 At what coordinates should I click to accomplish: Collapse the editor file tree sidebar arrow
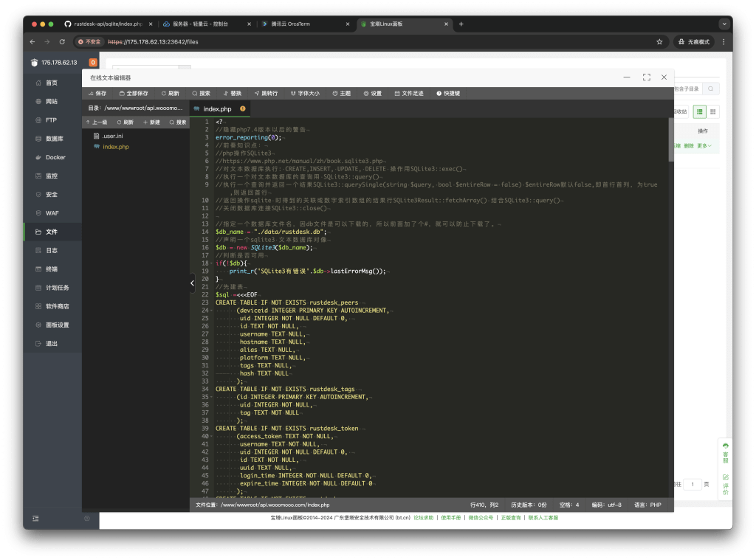pyautogui.click(x=192, y=283)
